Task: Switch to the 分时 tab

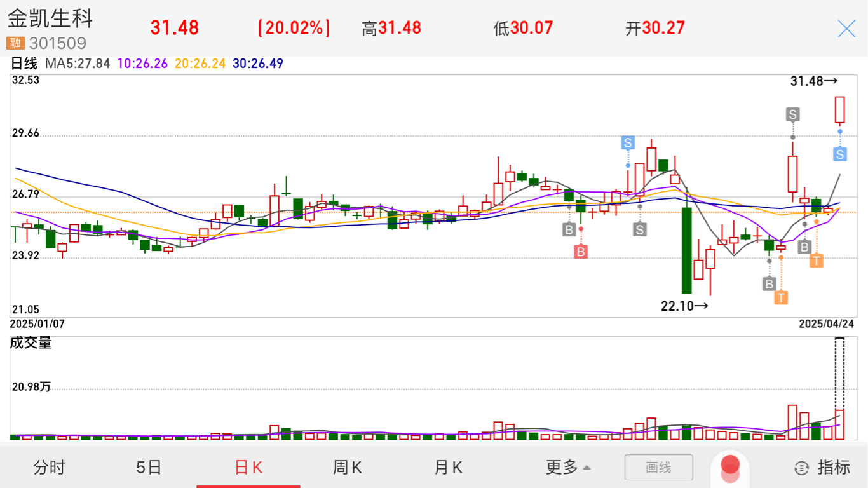Action: coord(50,468)
